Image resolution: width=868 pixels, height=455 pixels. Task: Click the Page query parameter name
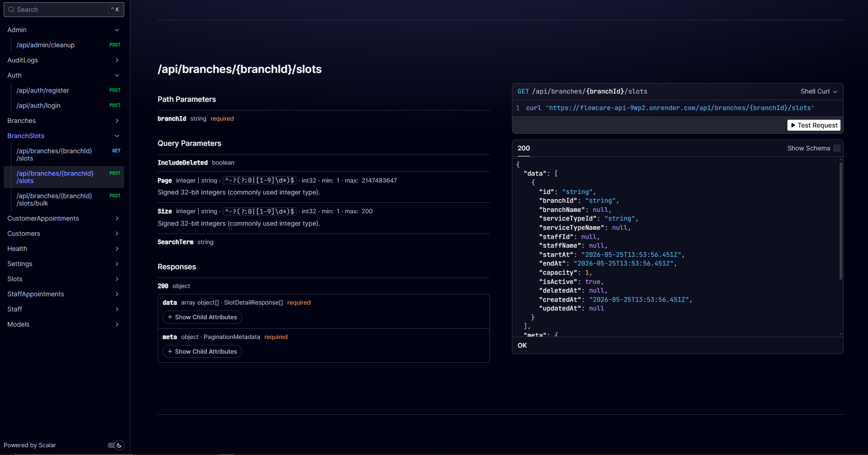click(165, 181)
